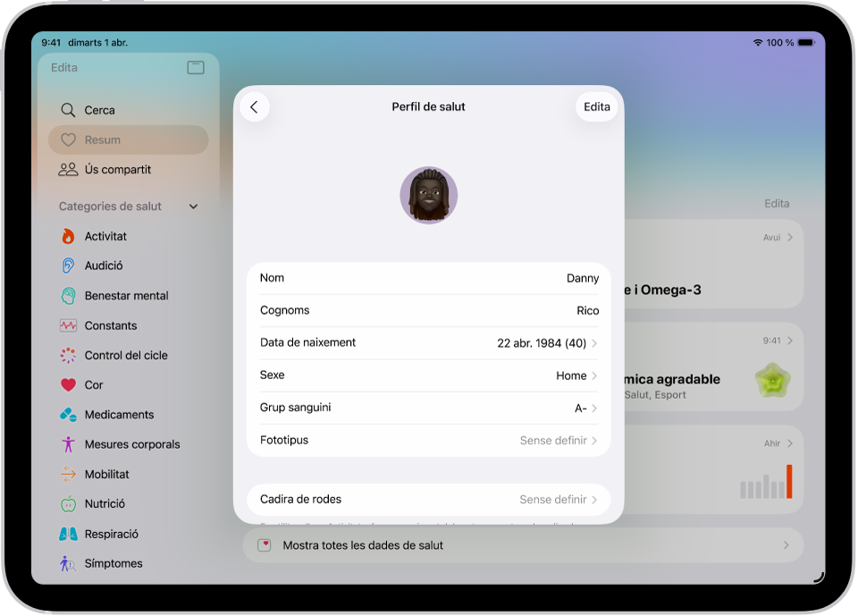Open the Constants label
858x616 pixels.
coord(111,325)
